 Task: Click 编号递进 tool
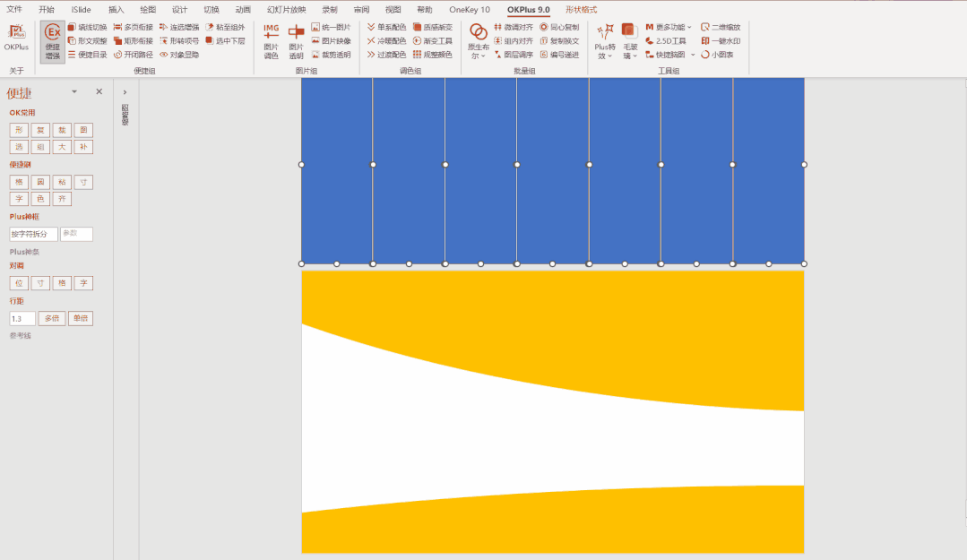pyautogui.click(x=559, y=55)
